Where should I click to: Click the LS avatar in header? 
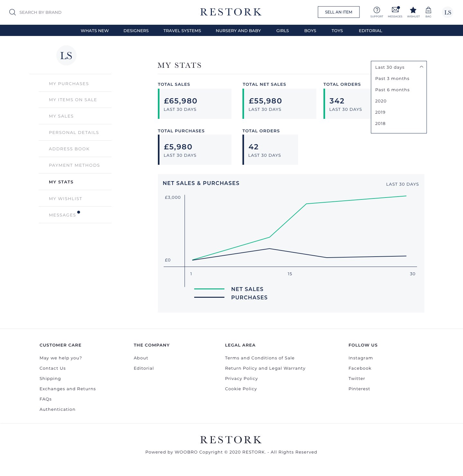click(x=448, y=12)
